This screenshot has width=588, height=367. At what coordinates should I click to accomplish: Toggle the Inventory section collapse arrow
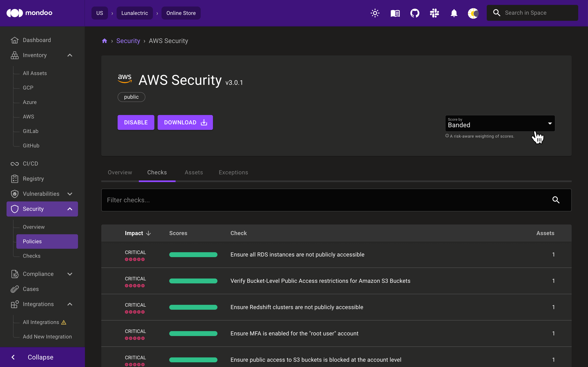[x=69, y=55]
